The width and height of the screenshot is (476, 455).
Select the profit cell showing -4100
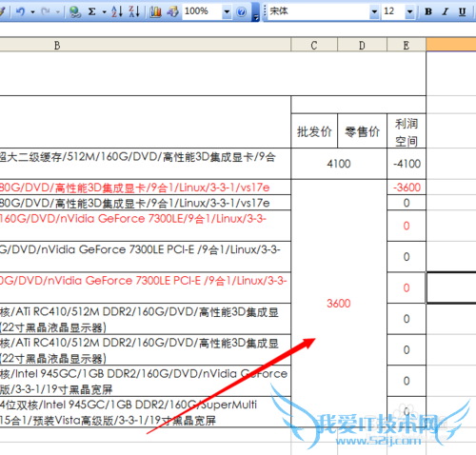tap(407, 164)
